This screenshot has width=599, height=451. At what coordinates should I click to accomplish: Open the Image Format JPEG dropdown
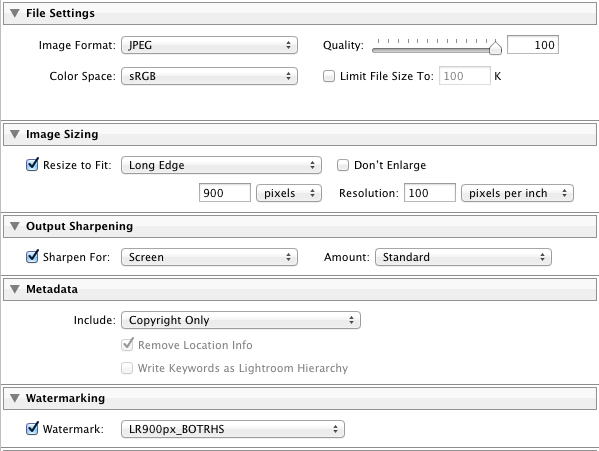[209, 45]
